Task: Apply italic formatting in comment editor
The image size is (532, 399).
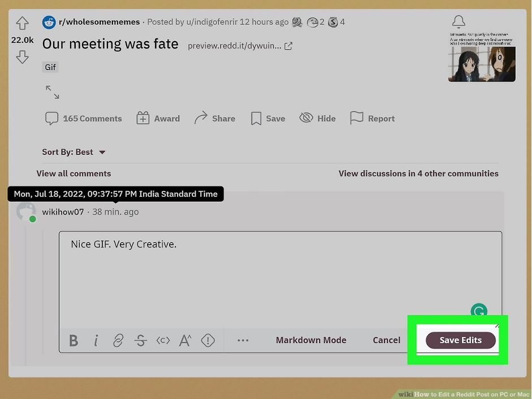Action: [x=96, y=340]
